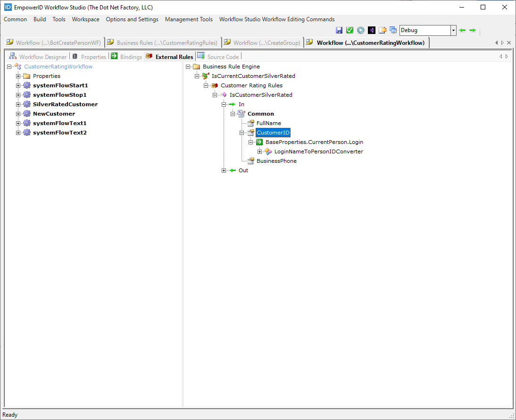Image resolution: width=516 pixels, height=420 pixels.
Task: Click the green binding icon beside BaseProperties.CurrentPerson.Login
Action: pos(259,142)
